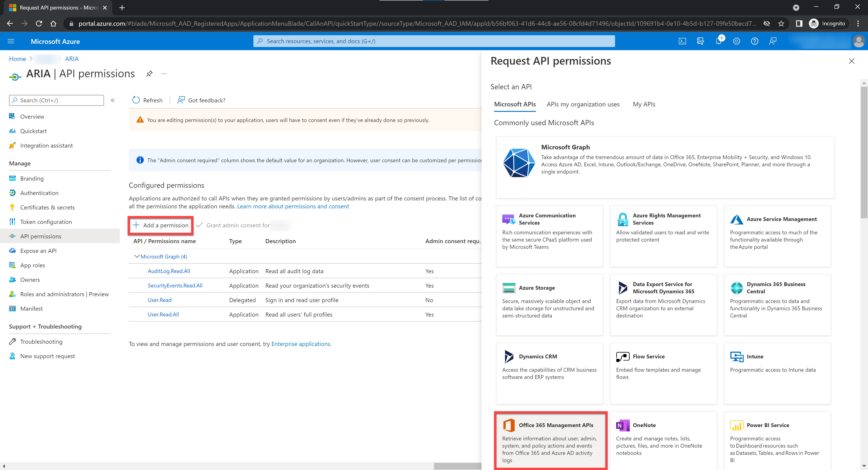This screenshot has height=470, width=868.
Task: Open Learn more about permissions and consent link
Action: [x=293, y=206]
